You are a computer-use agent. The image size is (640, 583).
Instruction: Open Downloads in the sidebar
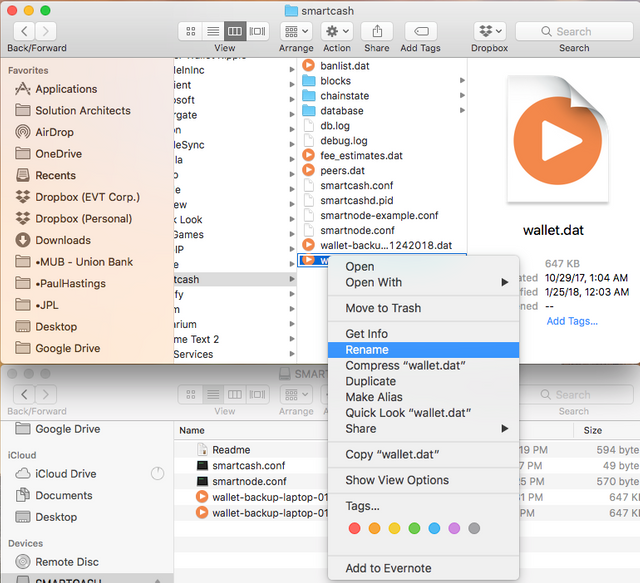click(x=63, y=240)
